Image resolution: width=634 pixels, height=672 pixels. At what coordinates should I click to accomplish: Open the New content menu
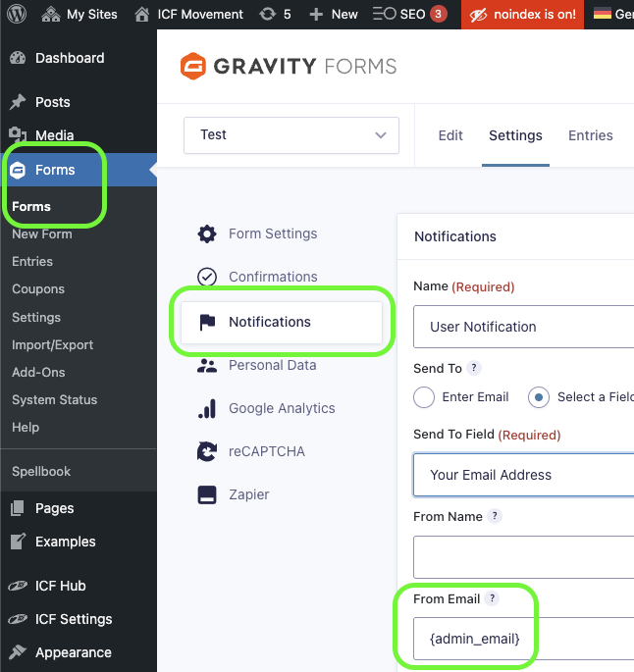tap(334, 14)
